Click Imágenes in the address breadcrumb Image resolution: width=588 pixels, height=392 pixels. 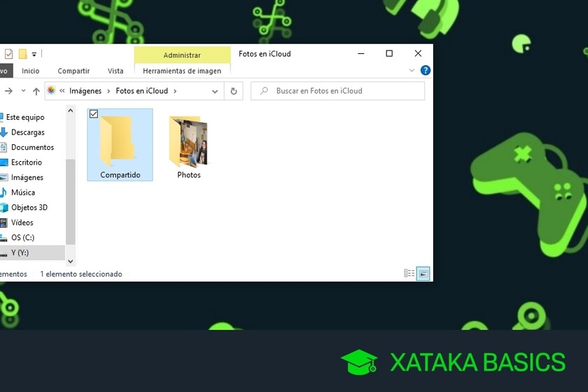(85, 91)
